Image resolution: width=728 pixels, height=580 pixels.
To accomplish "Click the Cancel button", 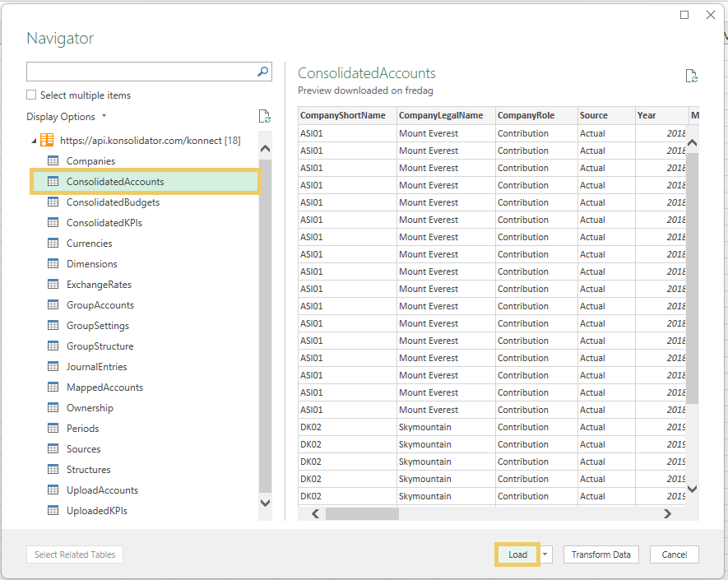I will click(675, 554).
